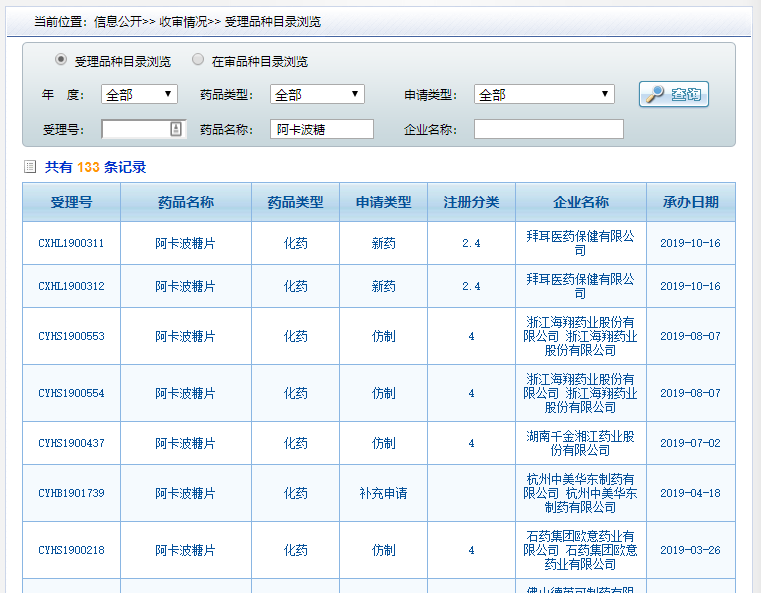This screenshot has height=593, width=761.
Task: Click the 受理号 input field
Action: (143, 129)
